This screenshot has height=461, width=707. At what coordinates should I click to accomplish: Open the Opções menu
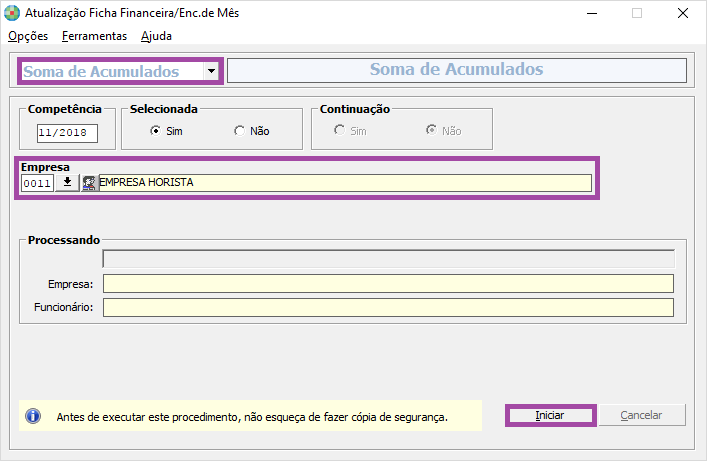click(x=28, y=36)
